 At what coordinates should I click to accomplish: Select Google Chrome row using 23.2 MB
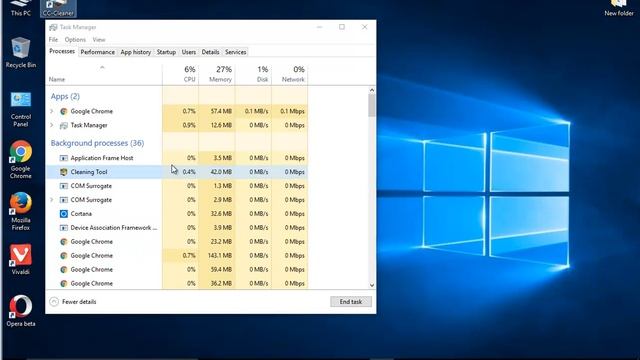coord(177,242)
